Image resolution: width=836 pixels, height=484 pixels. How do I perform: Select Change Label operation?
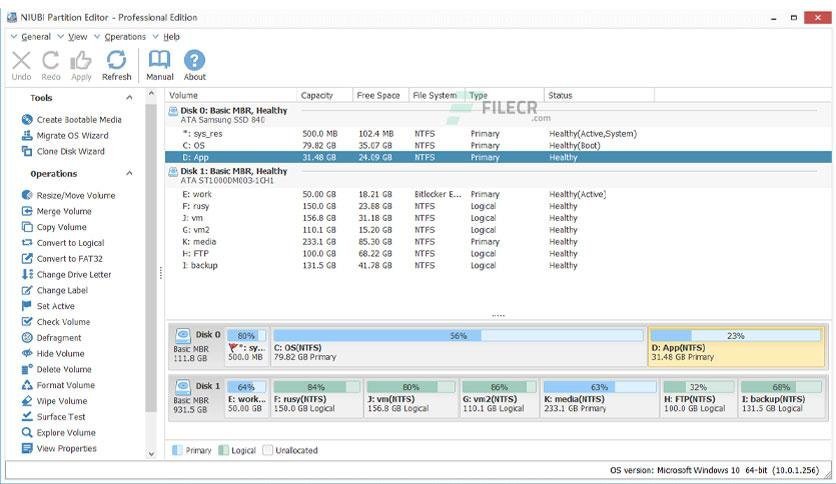pyautogui.click(x=55, y=290)
